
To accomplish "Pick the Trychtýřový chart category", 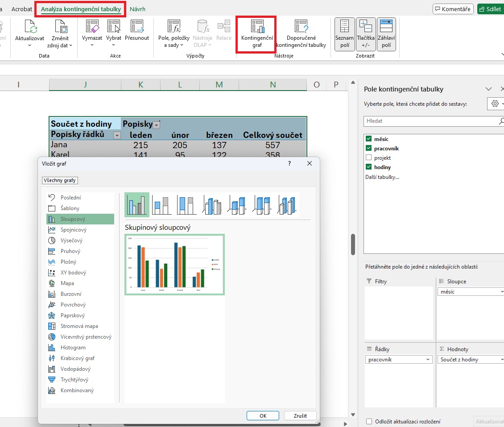I will tap(74, 380).
